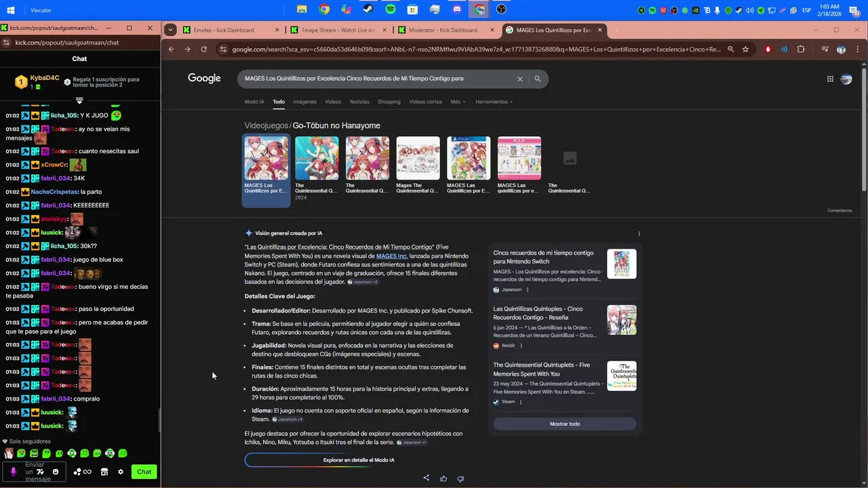The width and height of the screenshot is (868, 488).
Task: Open the Herramientas dropdown
Action: point(494,102)
